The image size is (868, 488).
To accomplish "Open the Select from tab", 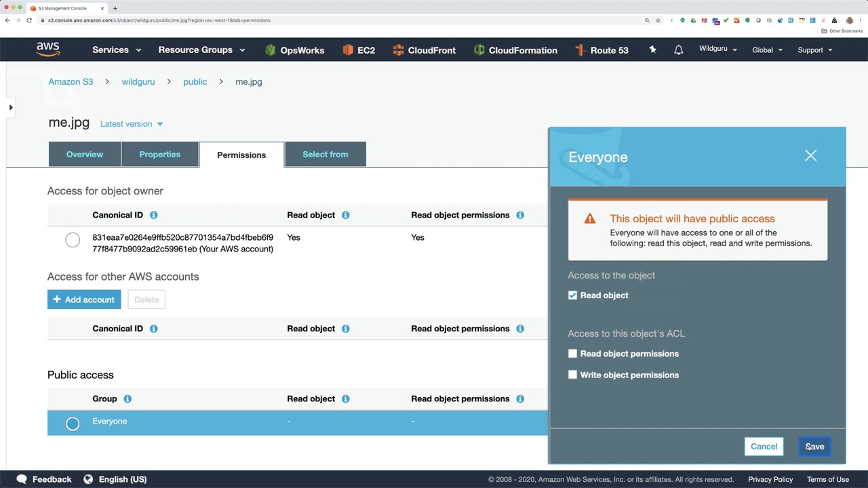I will [x=325, y=155].
